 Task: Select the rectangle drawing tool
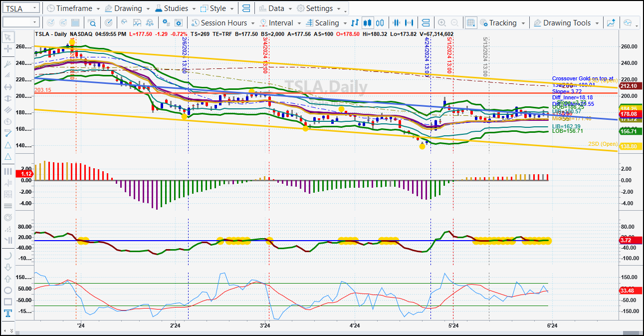[7, 302]
